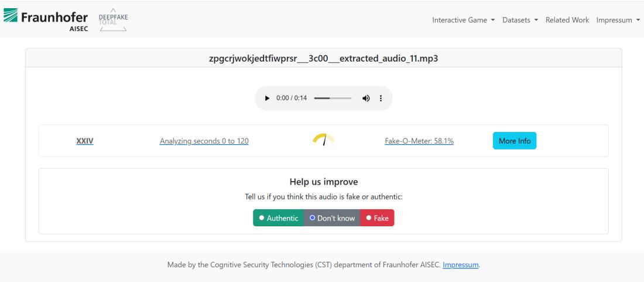Click the More Info button

pyautogui.click(x=514, y=141)
